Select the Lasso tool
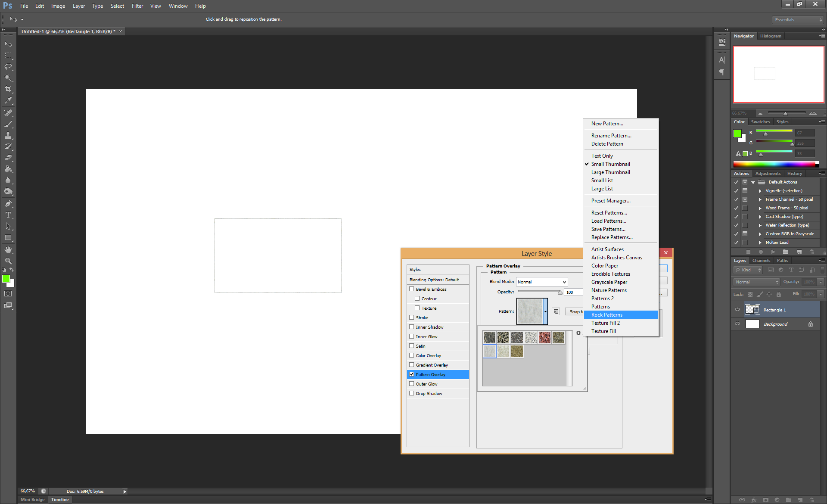Viewport: 827px width, 504px height. click(x=8, y=67)
